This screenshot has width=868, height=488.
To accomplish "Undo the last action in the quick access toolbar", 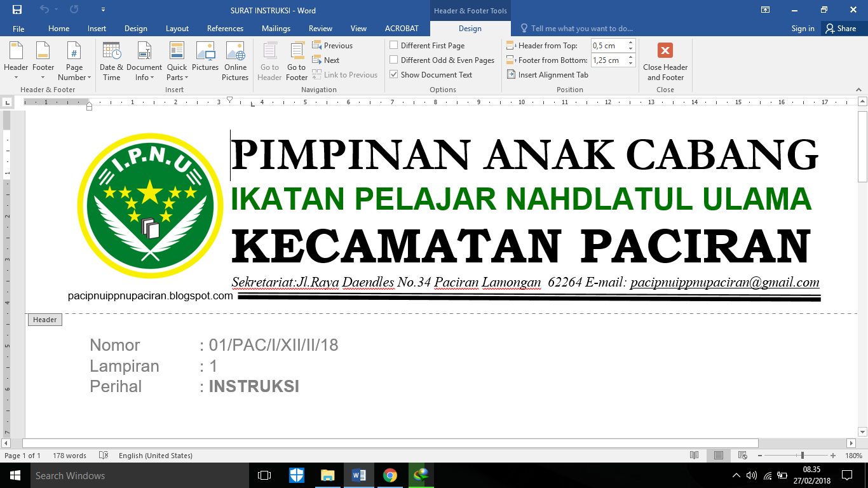I will (44, 10).
